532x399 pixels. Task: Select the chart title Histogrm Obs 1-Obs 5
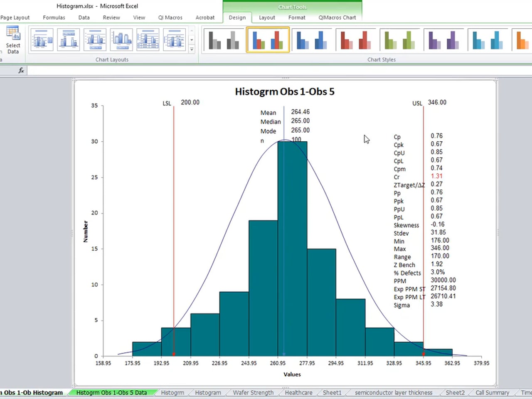tap(285, 91)
